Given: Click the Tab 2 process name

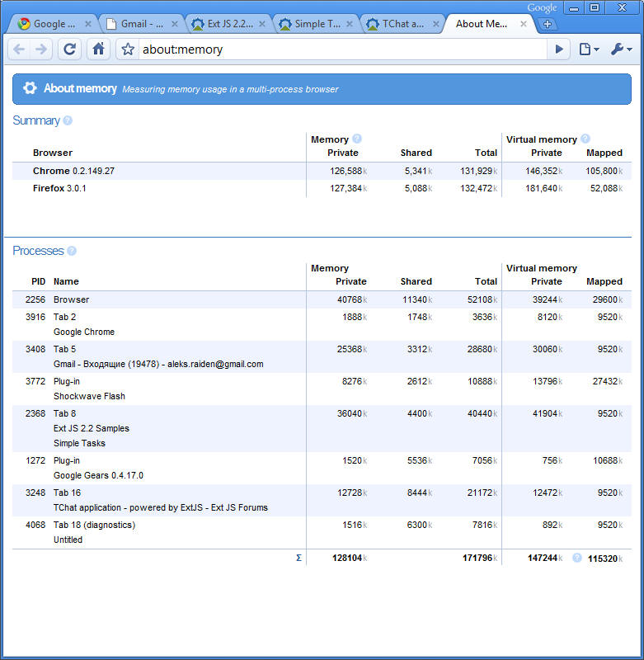Looking at the screenshot, I should [x=65, y=317].
